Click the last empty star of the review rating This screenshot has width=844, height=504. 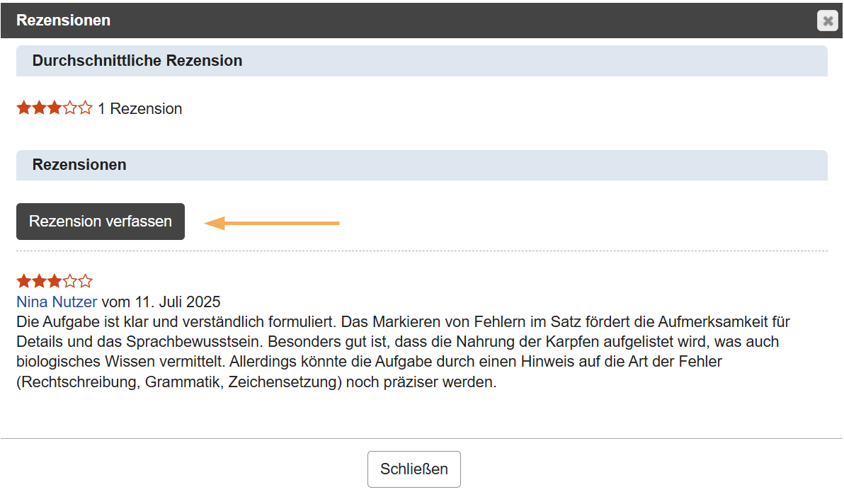coord(86,281)
